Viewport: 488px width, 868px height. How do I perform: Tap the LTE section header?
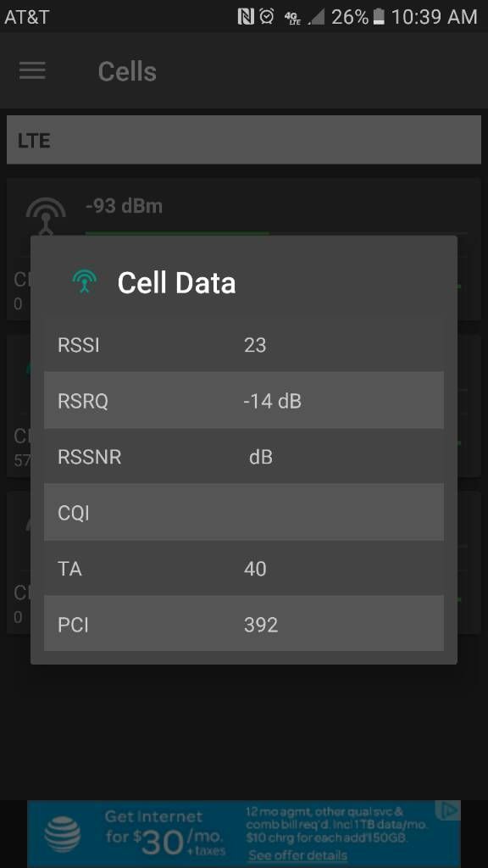click(243, 140)
